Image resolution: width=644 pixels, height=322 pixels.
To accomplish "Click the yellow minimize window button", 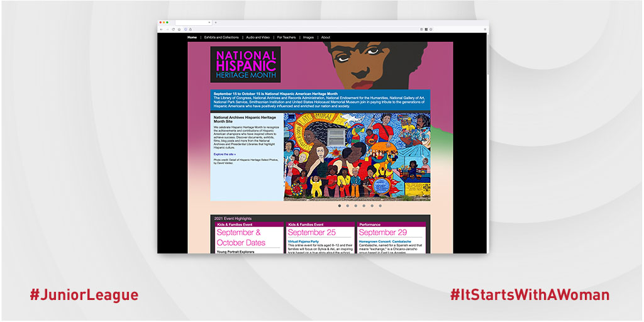I will click(x=164, y=22).
